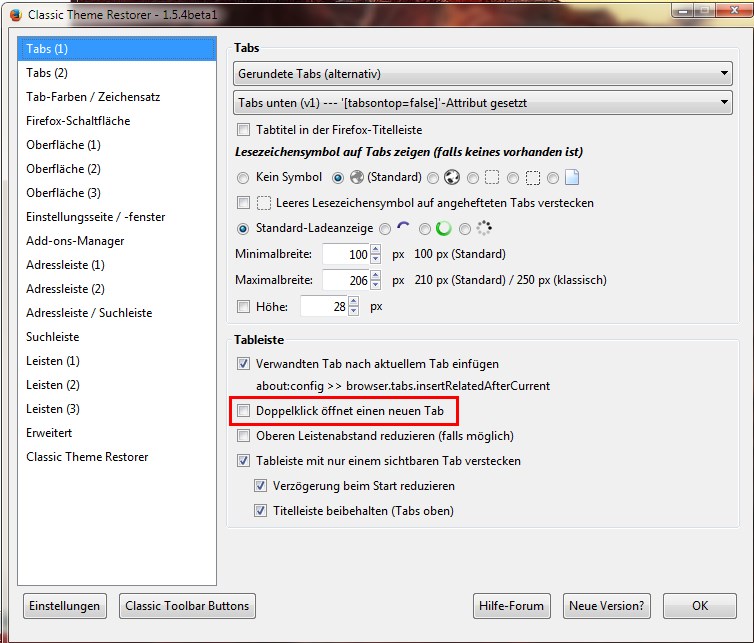The height and width of the screenshot is (643, 754).
Task: Open Firefox-Schaltfläche settings
Action: pyautogui.click(x=117, y=121)
